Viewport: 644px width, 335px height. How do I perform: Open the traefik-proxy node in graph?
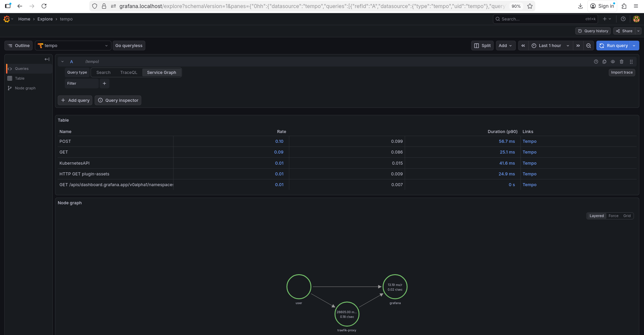[347, 314]
